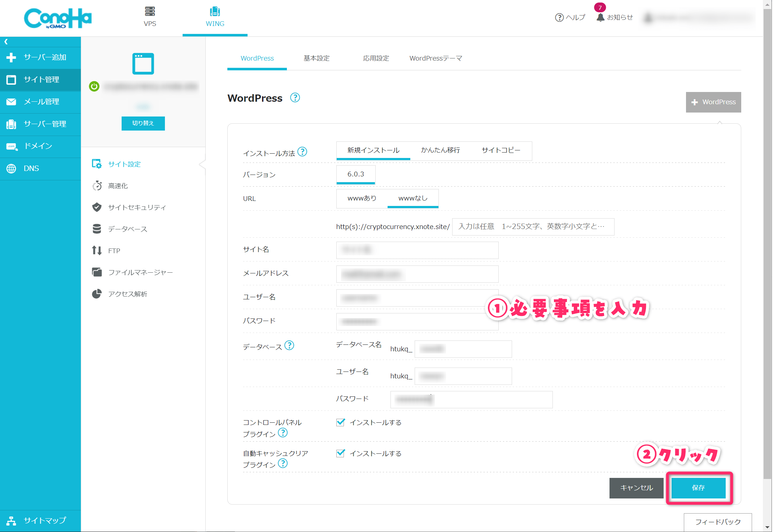Image resolution: width=782 pixels, height=532 pixels.
Task: Open VPS server icon in header
Action: pyautogui.click(x=150, y=12)
